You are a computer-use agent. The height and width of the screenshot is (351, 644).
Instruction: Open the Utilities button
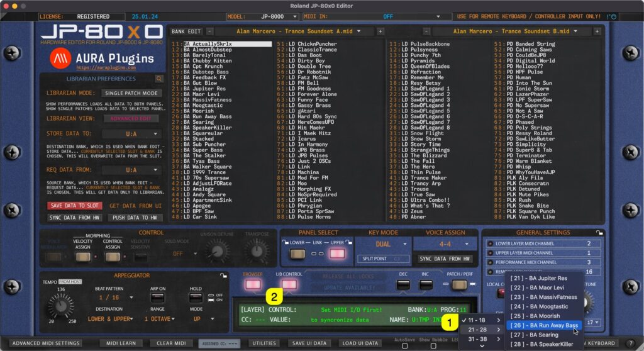(x=264, y=343)
